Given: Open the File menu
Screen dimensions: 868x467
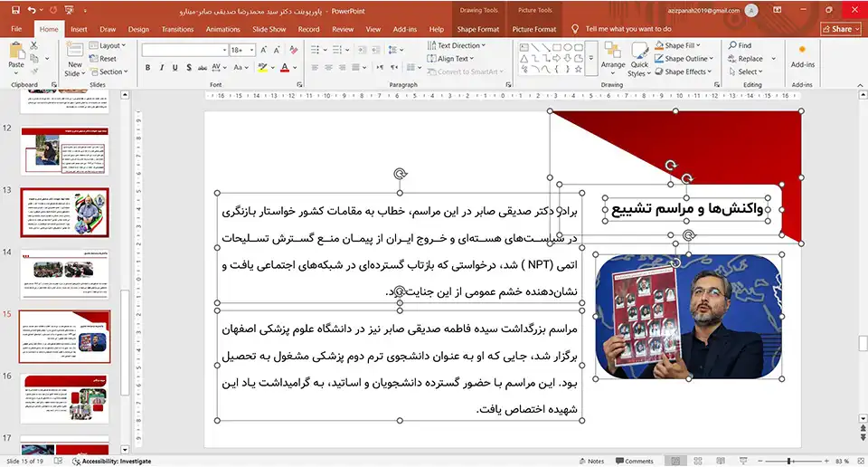Looking at the screenshot, I should (16, 29).
